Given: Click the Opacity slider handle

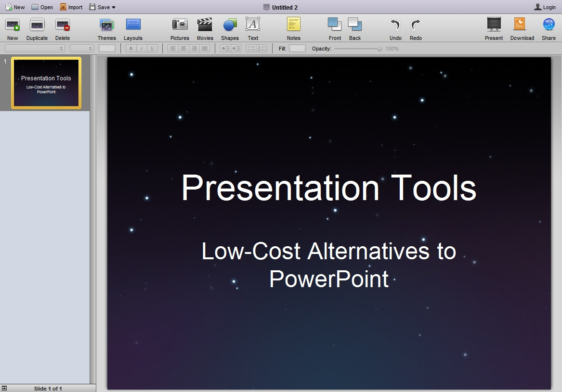Looking at the screenshot, I should pos(379,49).
